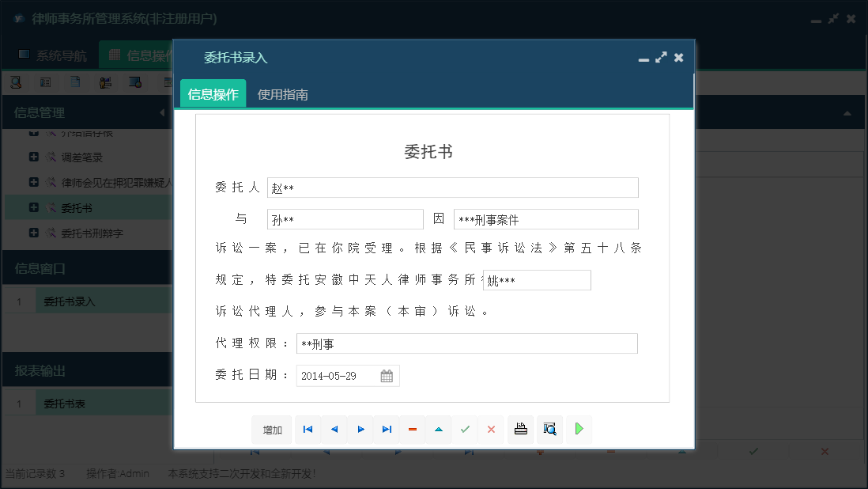This screenshot has width=868, height=489.
Task: Collapse the 信息管理 panel
Action: click(164, 112)
